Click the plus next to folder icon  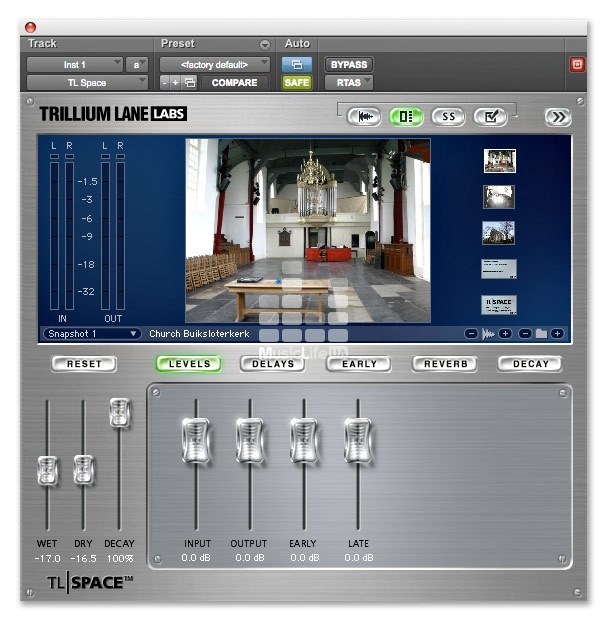557,333
